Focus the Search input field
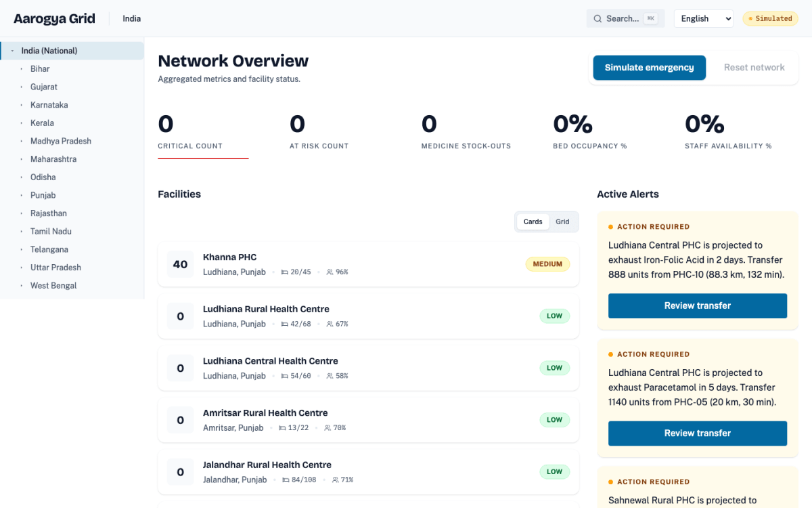Viewport: 812px width, 508px height. click(626, 18)
